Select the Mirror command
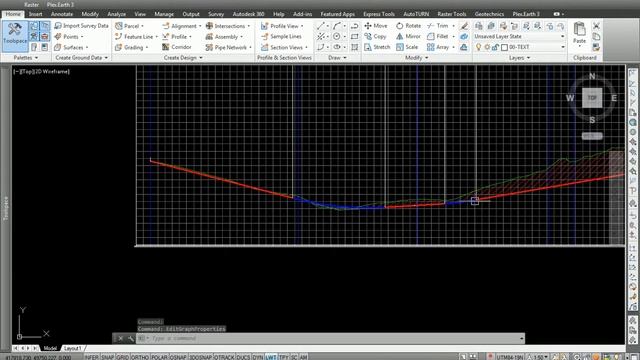Image resolution: width=640 pixels, height=360 pixels. click(408, 36)
